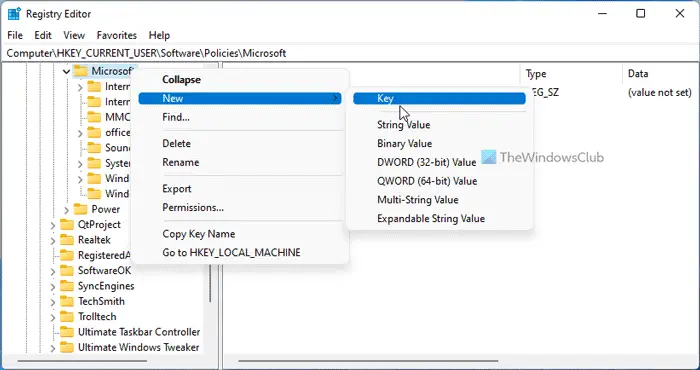Maximize the Registry Editor window
This screenshot has width=700, height=370.
pyautogui.click(x=641, y=14)
